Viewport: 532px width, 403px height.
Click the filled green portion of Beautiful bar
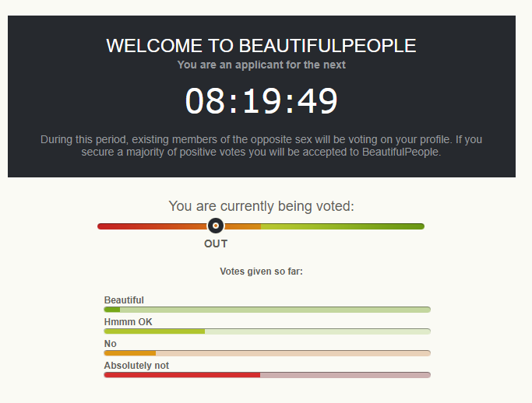click(x=112, y=310)
